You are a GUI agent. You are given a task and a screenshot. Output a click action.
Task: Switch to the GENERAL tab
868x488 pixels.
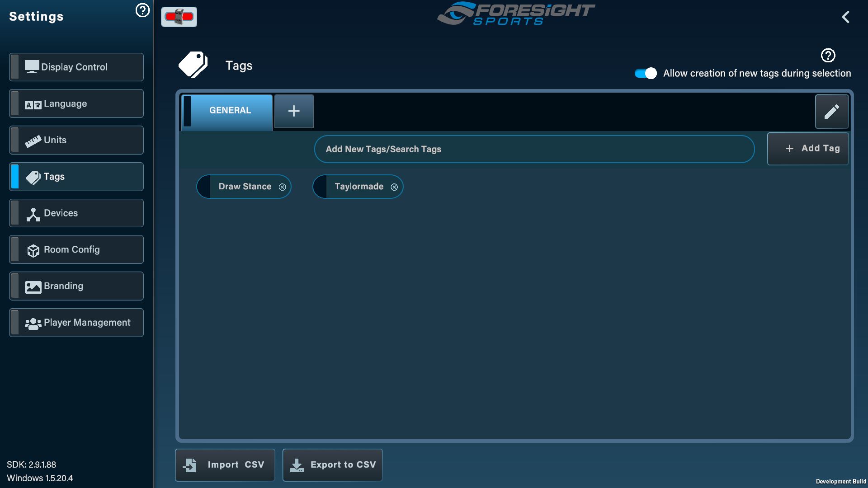click(x=230, y=111)
